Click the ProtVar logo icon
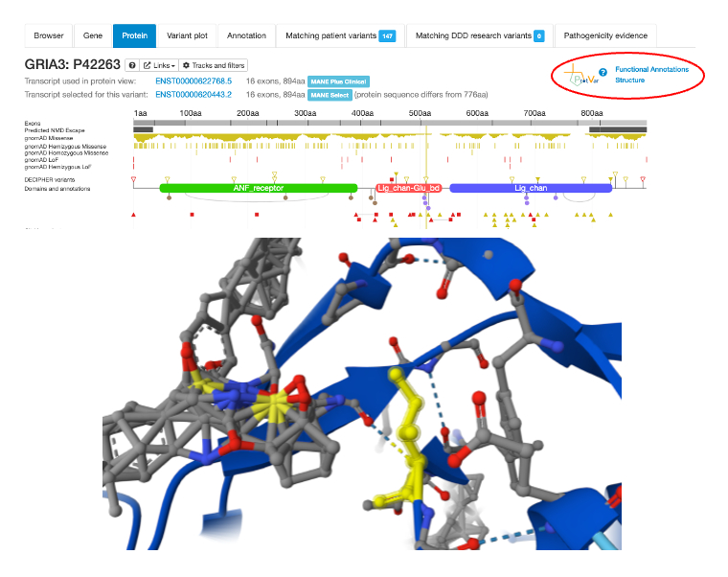728x577 pixels. click(x=580, y=75)
